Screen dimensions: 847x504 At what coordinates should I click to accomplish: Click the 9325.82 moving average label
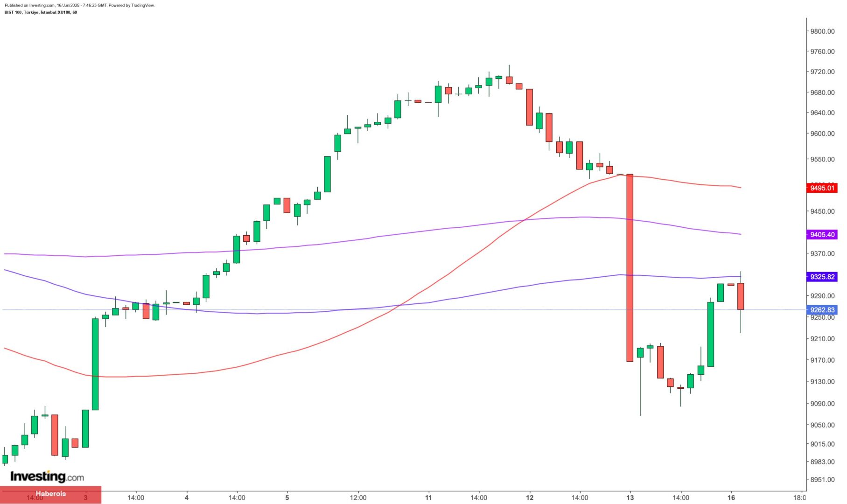pos(822,277)
